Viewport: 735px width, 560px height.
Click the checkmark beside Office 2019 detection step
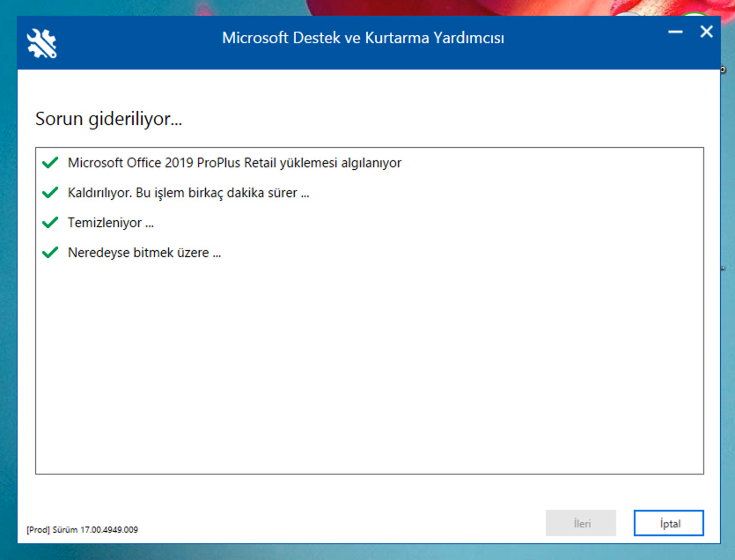(x=50, y=163)
